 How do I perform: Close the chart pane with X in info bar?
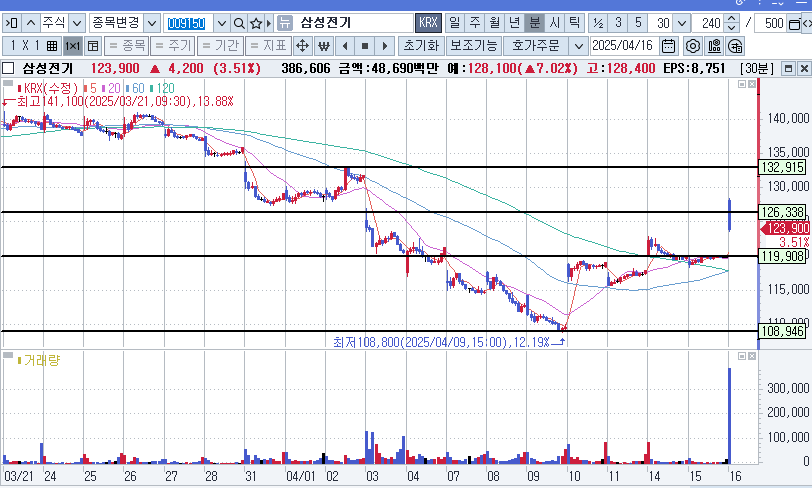(x=804, y=68)
